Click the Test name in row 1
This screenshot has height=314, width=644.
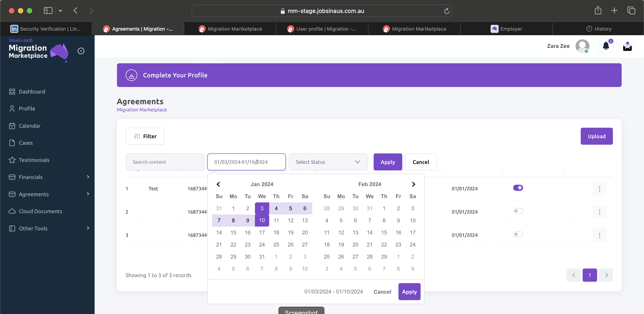[x=153, y=189]
